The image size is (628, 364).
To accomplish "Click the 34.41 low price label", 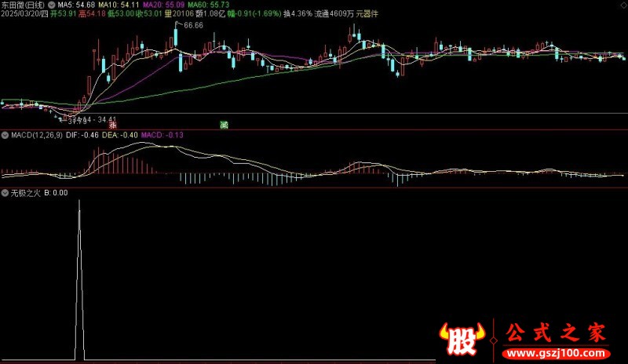I will pyautogui.click(x=107, y=119).
